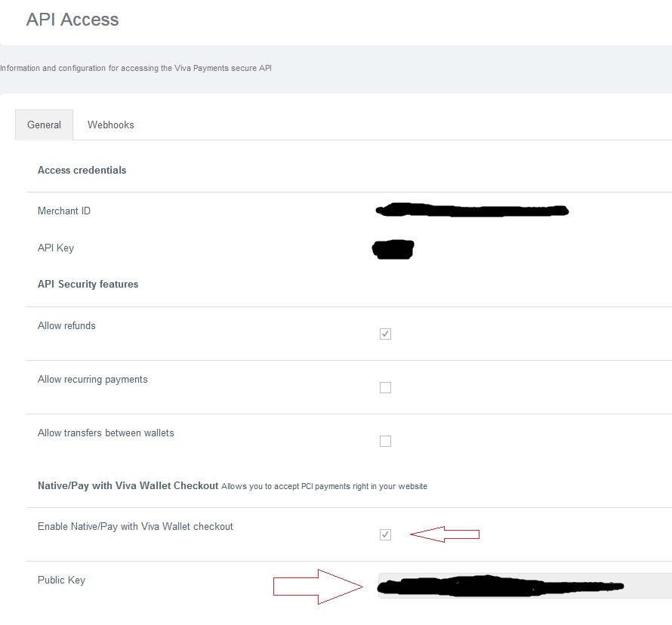Click the Allow transfers between wallets label
Viewport: 672px width, 625px height.
[x=105, y=433]
